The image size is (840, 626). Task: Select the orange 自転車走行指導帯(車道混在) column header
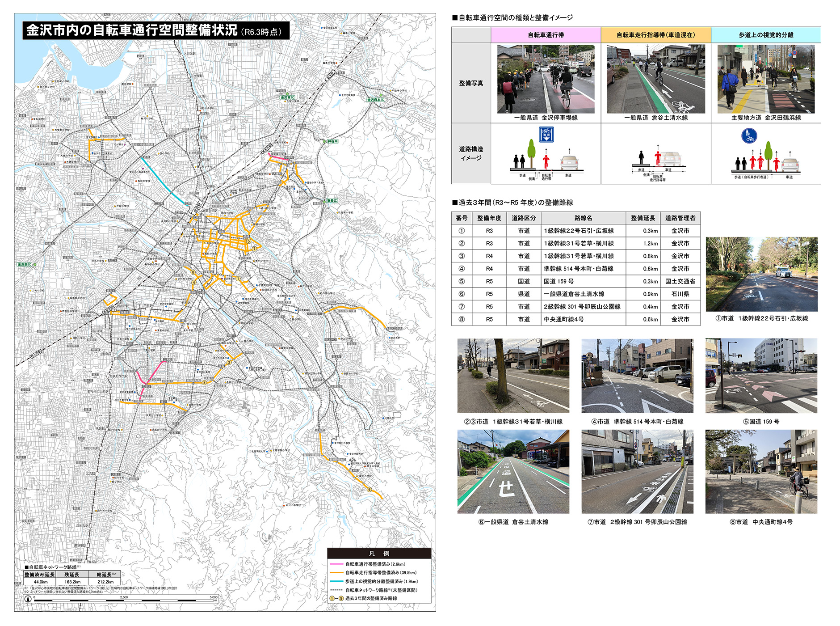(656, 35)
